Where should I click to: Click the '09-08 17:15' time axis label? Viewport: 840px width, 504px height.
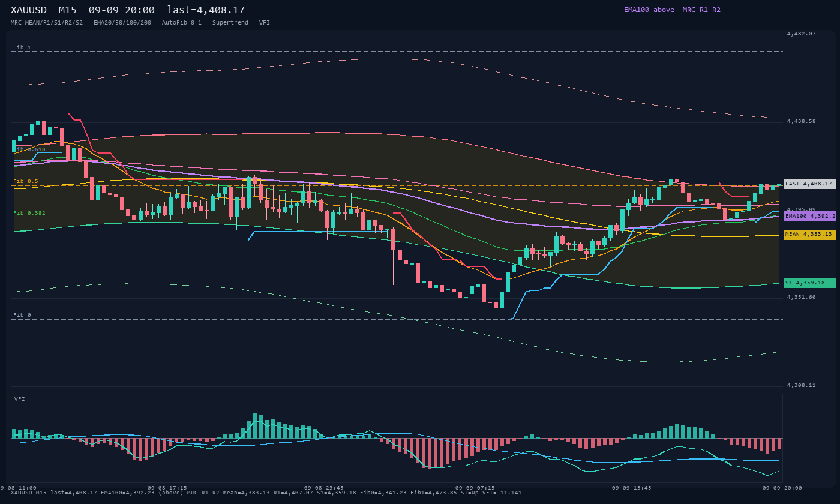(x=167, y=488)
